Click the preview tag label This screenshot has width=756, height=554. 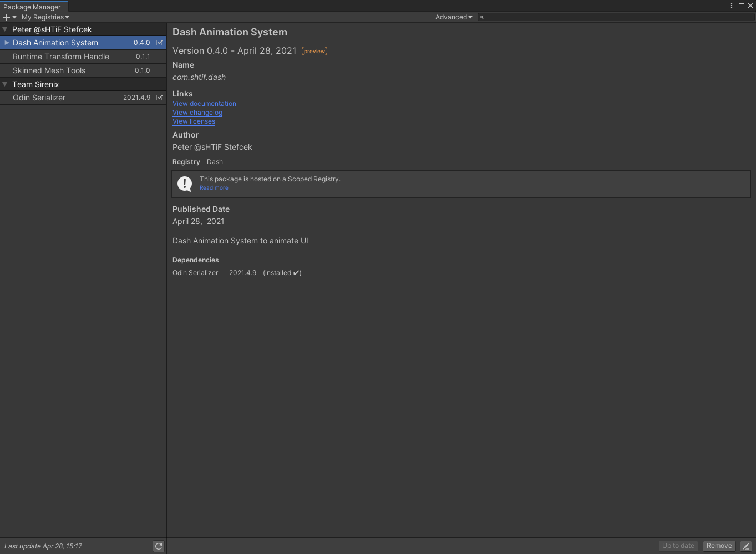tap(314, 51)
